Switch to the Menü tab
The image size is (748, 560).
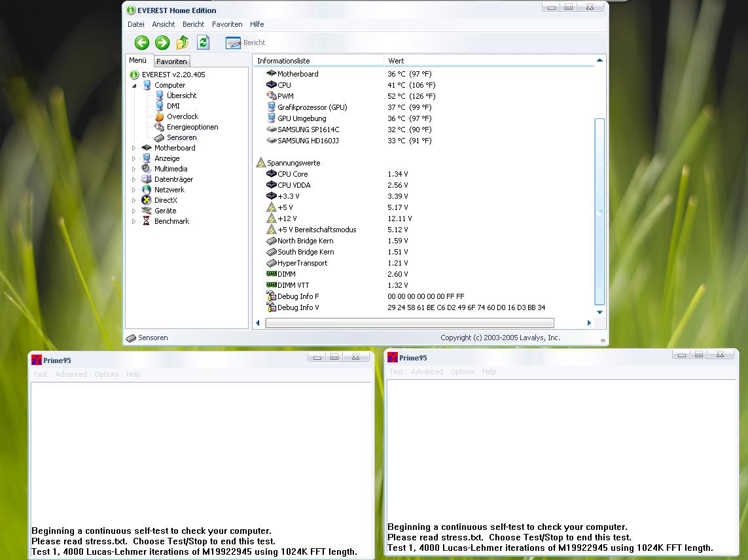(138, 61)
